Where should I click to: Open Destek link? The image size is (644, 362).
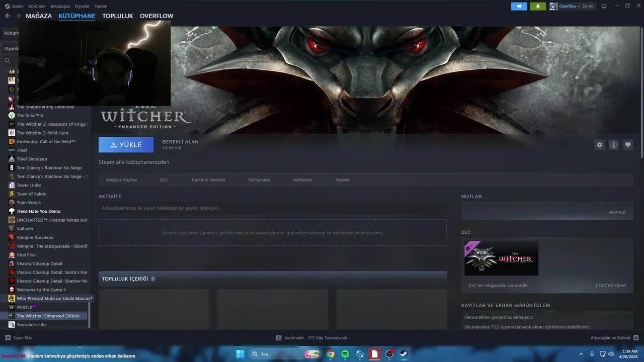[x=343, y=180]
